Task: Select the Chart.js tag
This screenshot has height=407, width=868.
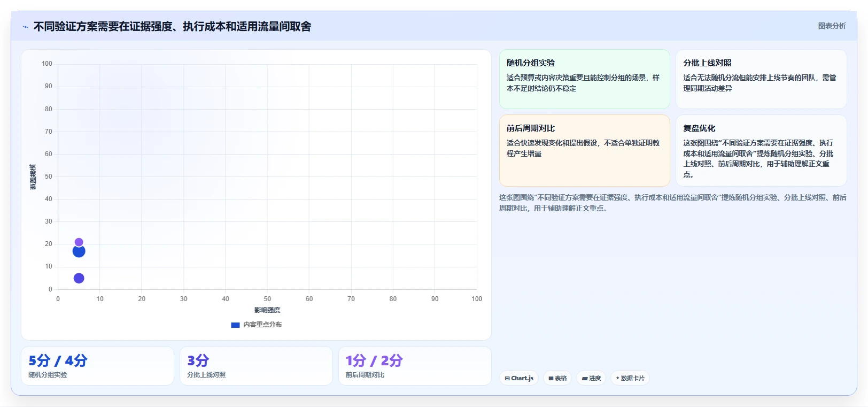Action: point(519,378)
